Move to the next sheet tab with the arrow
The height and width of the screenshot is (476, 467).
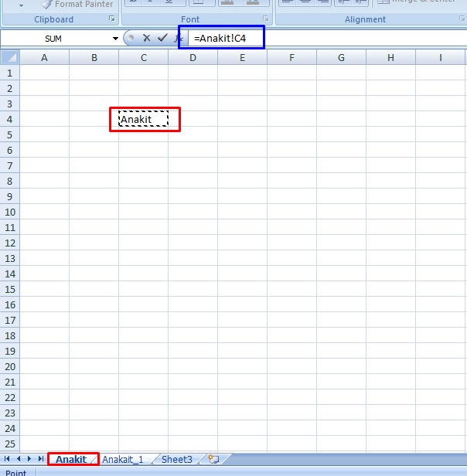[x=29, y=459]
